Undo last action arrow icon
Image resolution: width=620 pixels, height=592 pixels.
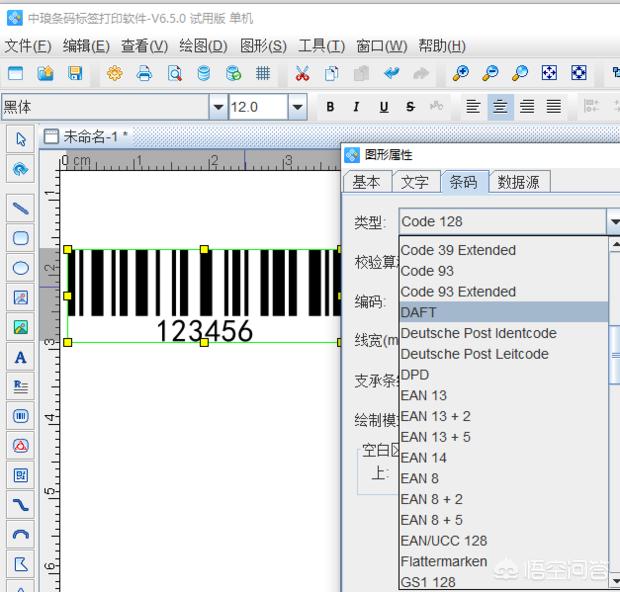click(x=391, y=73)
